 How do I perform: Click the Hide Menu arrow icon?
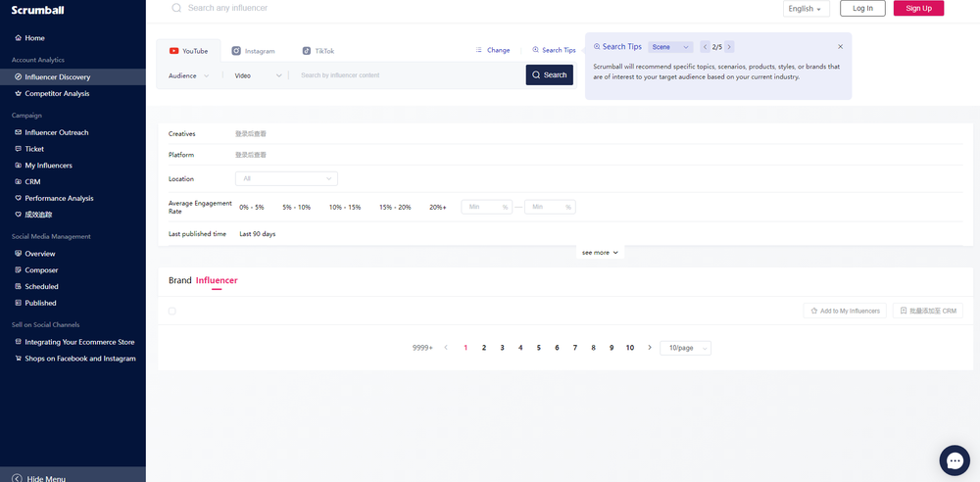17,478
